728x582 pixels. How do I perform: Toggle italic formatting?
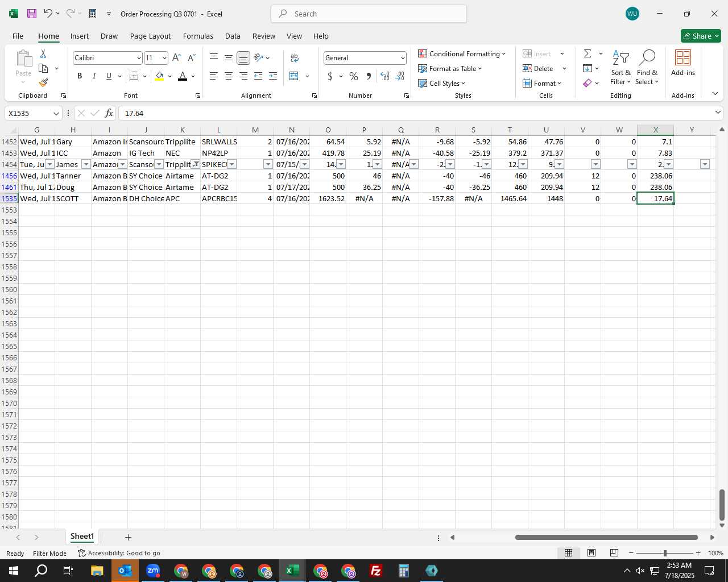pos(94,76)
